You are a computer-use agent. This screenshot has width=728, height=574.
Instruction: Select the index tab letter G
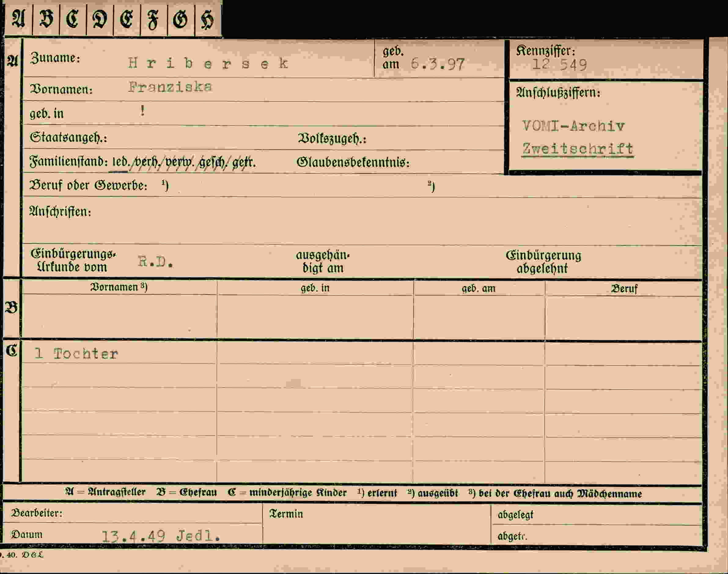click(x=181, y=18)
